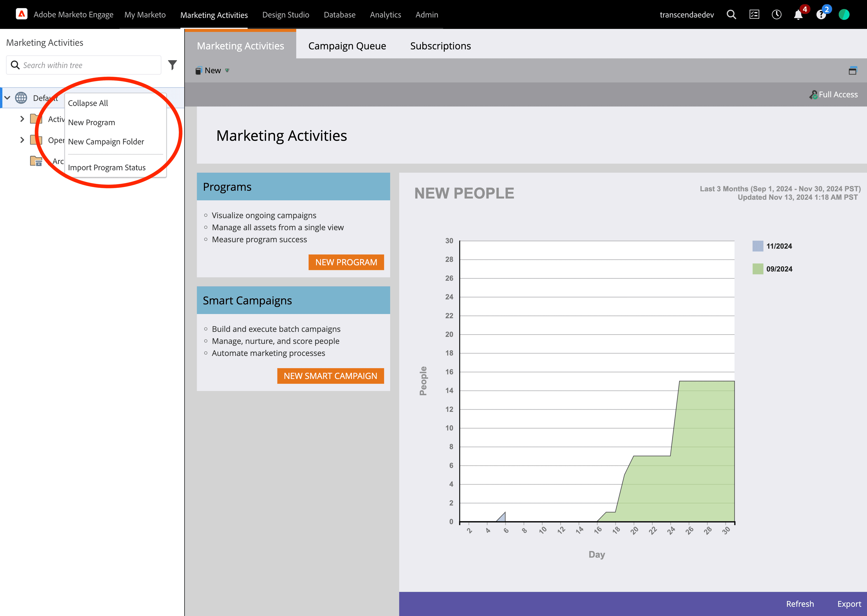Open the New dropdown menu
Viewport: 867px width, 616px height.
coord(213,71)
